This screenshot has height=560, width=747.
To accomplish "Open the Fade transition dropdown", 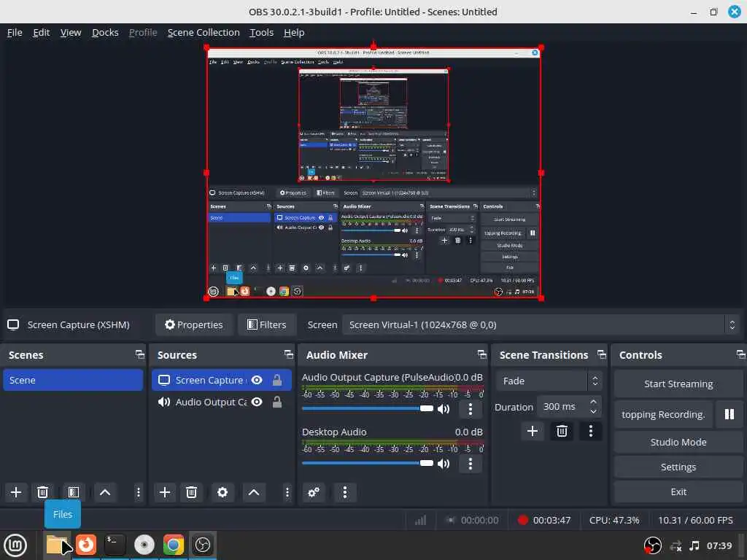I will click(x=549, y=381).
